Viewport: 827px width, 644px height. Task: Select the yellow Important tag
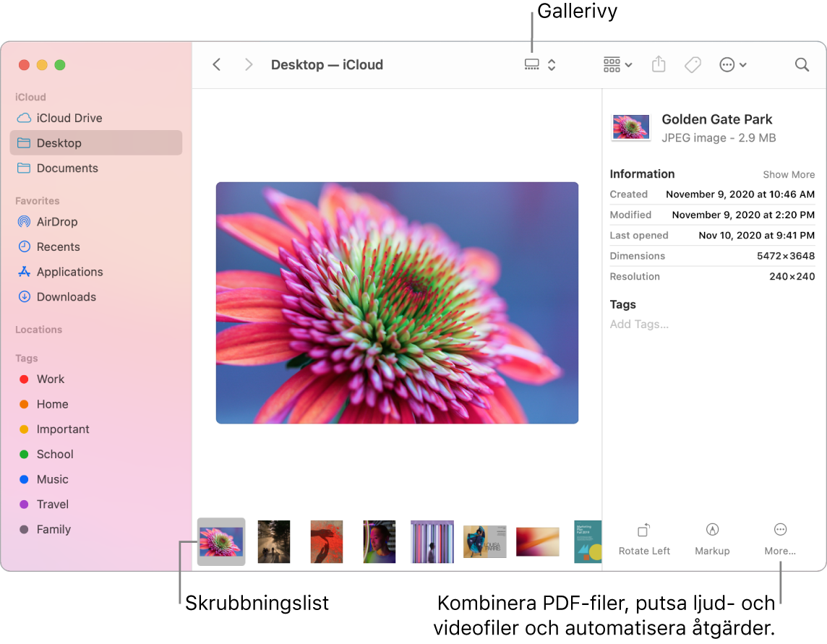click(96, 429)
